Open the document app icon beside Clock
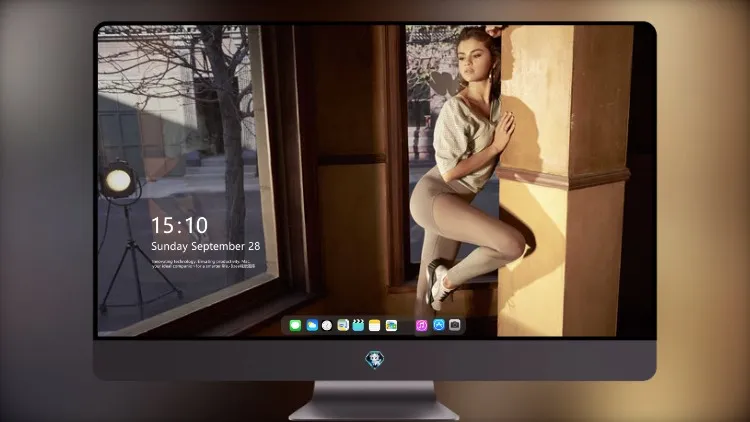The width and height of the screenshot is (750, 422). 343,325
